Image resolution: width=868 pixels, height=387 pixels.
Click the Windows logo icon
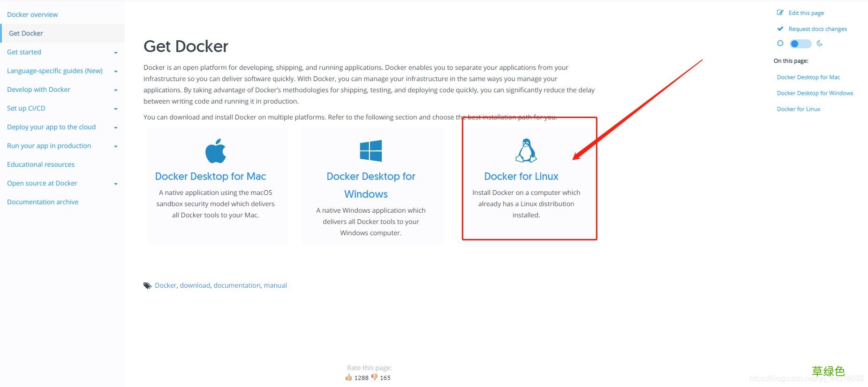[x=371, y=151]
